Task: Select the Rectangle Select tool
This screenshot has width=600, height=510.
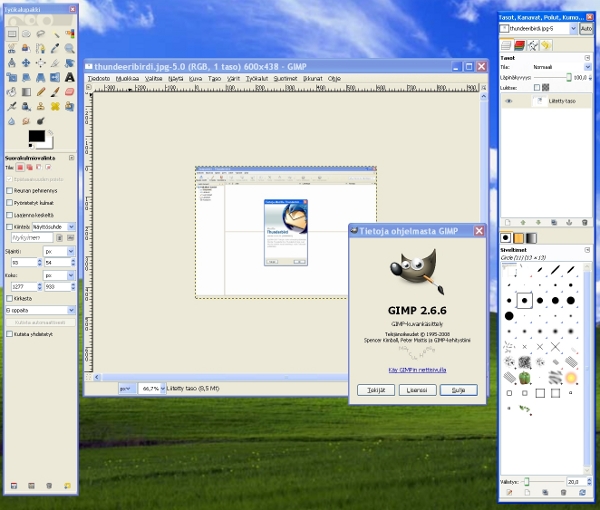Action: coord(12,34)
